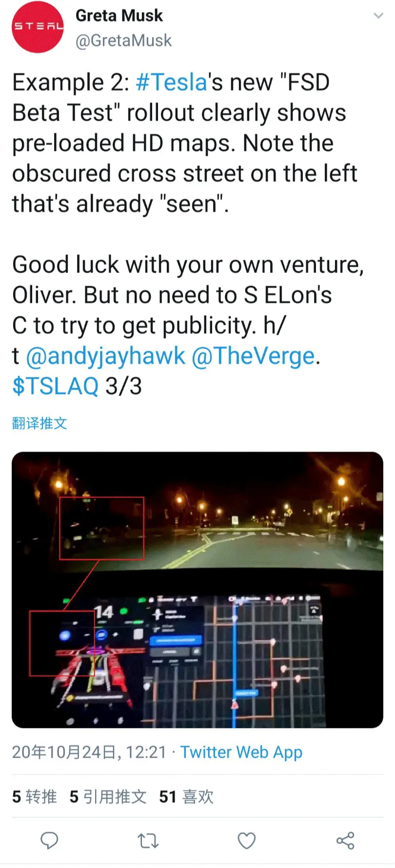Expand the tweet options chevron
The image size is (395, 868).
[378, 16]
